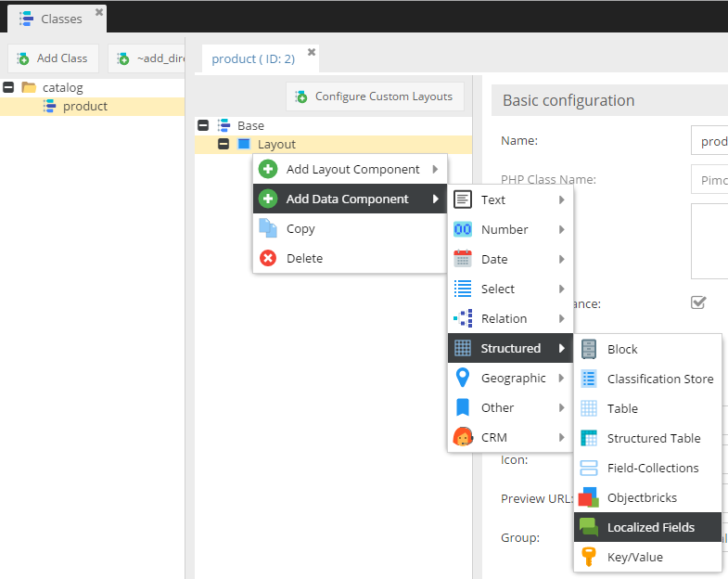The height and width of the screenshot is (579, 728).
Task: Click into the Name input field
Action: (x=709, y=141)
